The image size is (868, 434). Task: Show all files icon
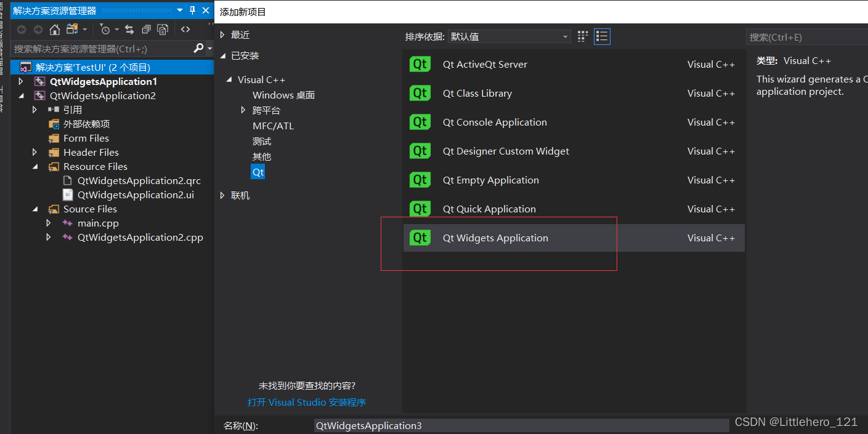click(x=163, y=30)
